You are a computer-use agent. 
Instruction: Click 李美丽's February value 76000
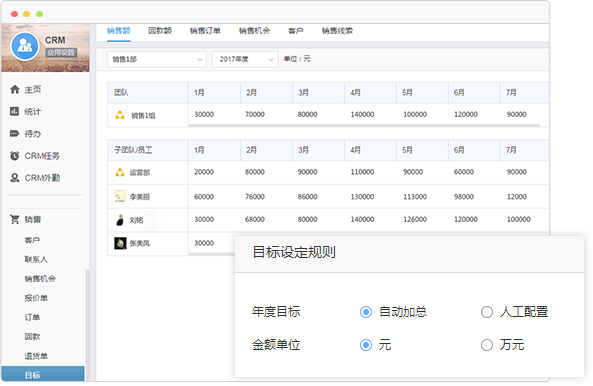(x=255, y=197)
